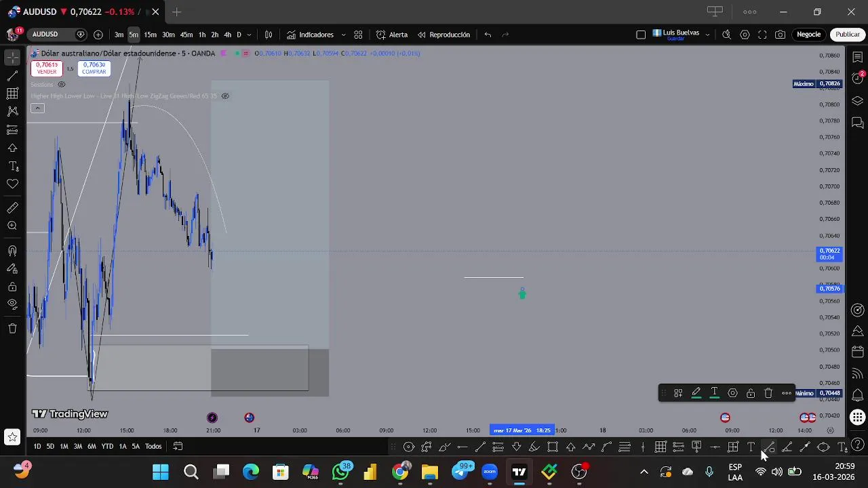Open indicator templates grid icon

click(x=358, y=35)
